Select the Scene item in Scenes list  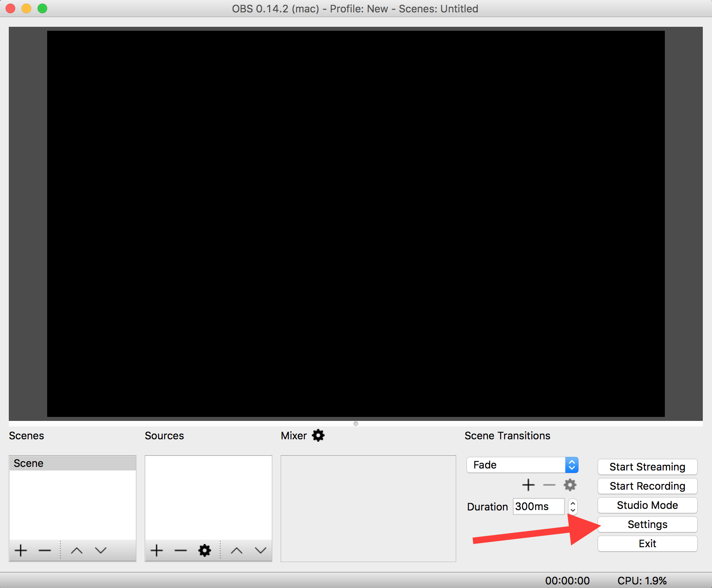click(72, 463)
